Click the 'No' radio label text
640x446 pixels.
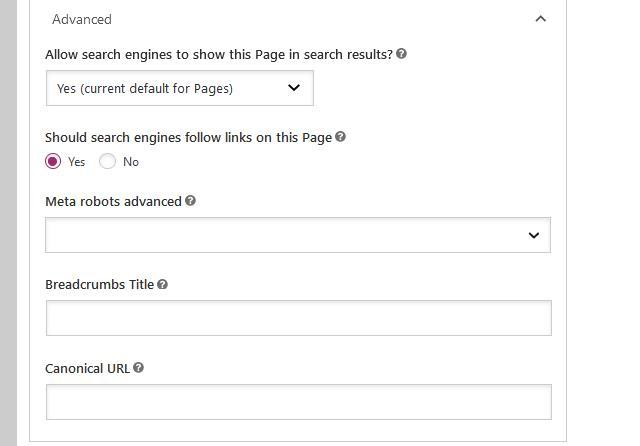131,162
